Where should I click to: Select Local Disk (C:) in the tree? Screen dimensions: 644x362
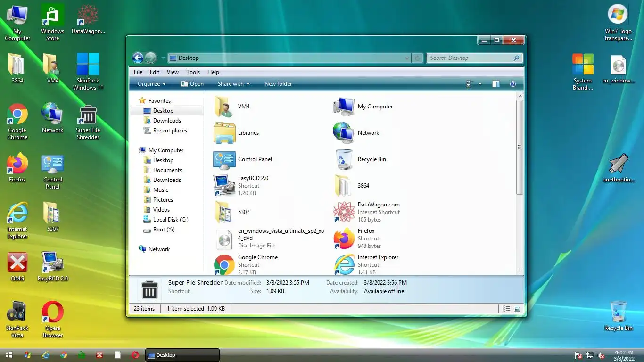[x=165, y=220]
